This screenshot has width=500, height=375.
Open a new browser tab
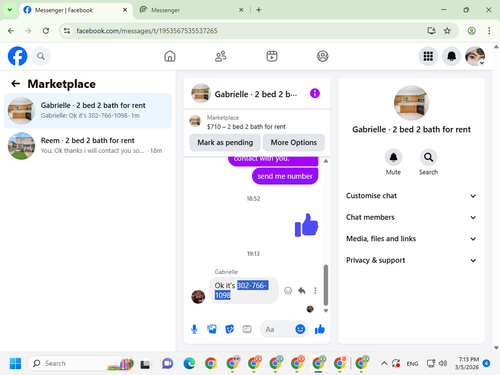coord(259,10)
